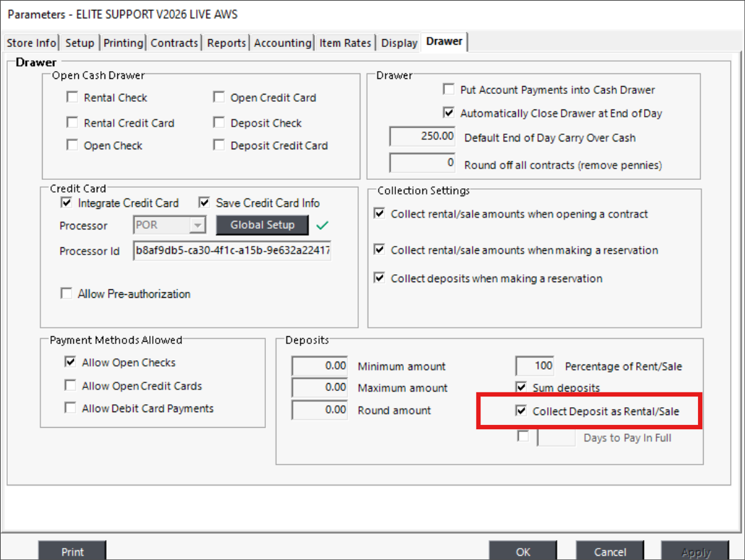
Task: Disable Save Credit Card Info checkbox
Action: pyautogui.click(x=205, y=203)
